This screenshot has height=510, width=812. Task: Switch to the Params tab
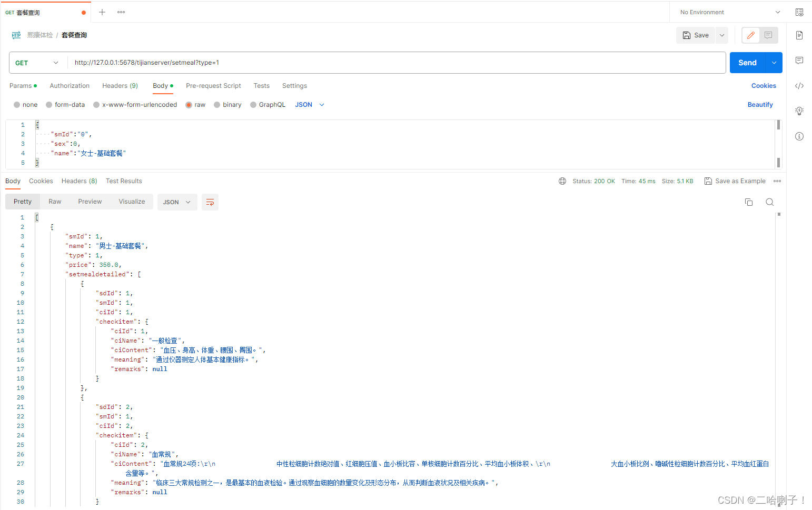(x=23, y=86)
